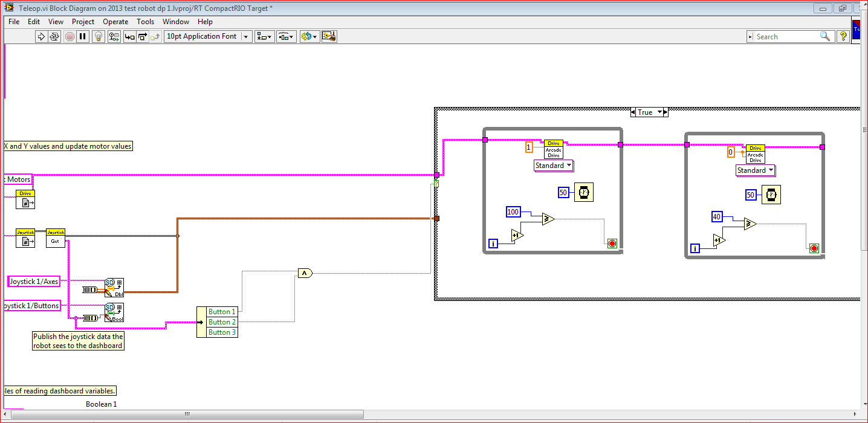Select the Drive reference VI node
Viewport: 868px width, 423px height.
coord(25,199)
